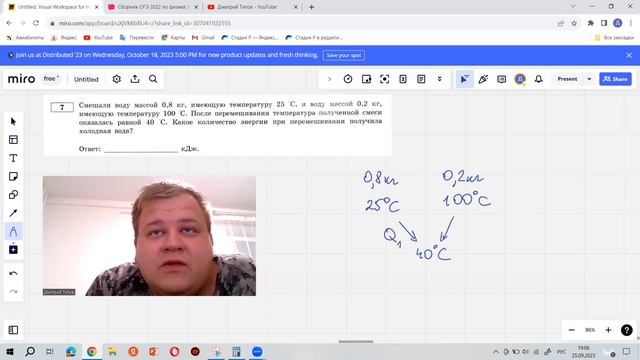
Task: Dismiss the blue announcement banner
Action: [629, 55]
